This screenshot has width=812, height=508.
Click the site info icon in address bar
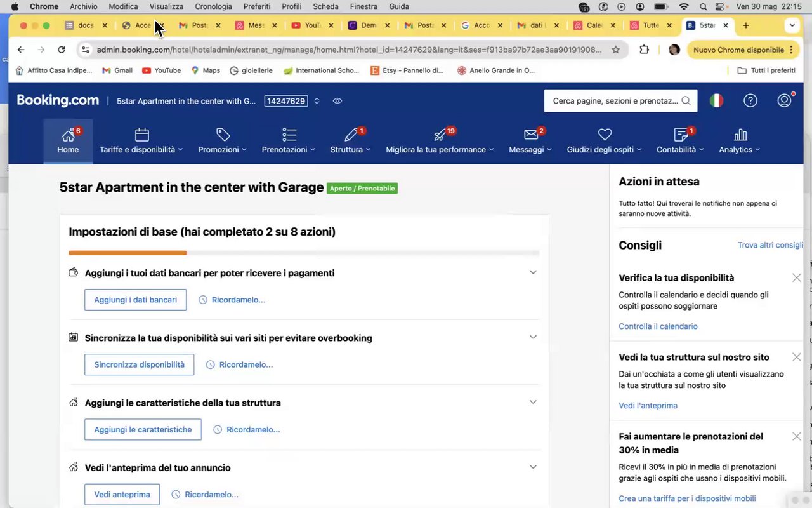tap(85, 50)
